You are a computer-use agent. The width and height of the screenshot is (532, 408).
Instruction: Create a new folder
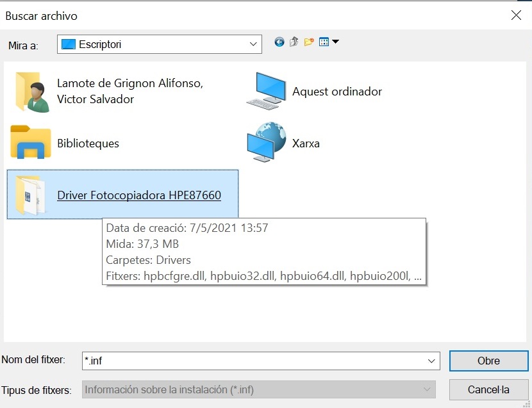(x=309, y=42)
